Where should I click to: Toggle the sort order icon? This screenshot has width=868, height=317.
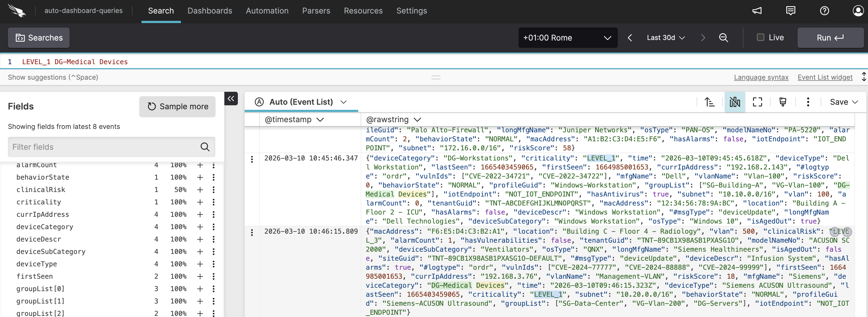click(x=710, y=102)
